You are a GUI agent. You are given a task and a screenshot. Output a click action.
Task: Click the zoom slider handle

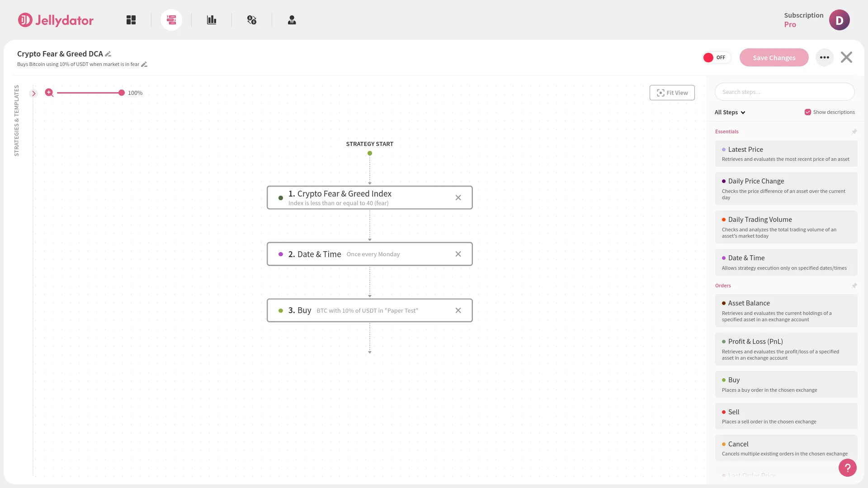pyautogui.click(x=121, y=93)
